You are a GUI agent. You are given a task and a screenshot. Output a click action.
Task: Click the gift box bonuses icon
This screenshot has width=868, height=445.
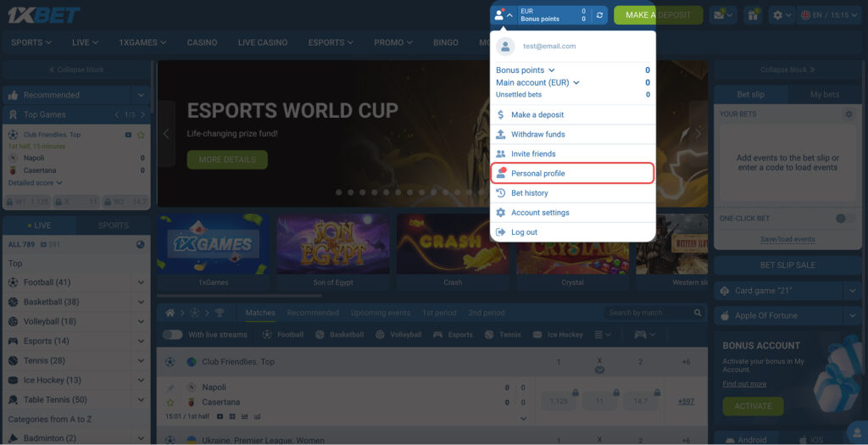(x=752, y=15)
